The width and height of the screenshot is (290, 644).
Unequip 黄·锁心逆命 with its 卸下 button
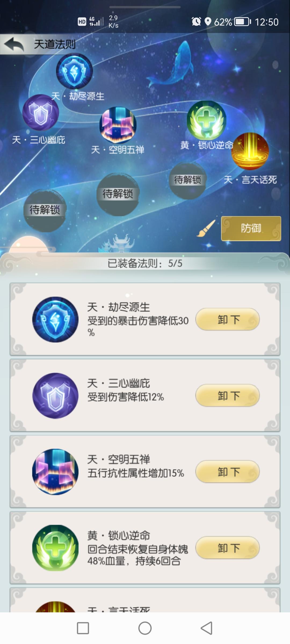pos(227,548)
